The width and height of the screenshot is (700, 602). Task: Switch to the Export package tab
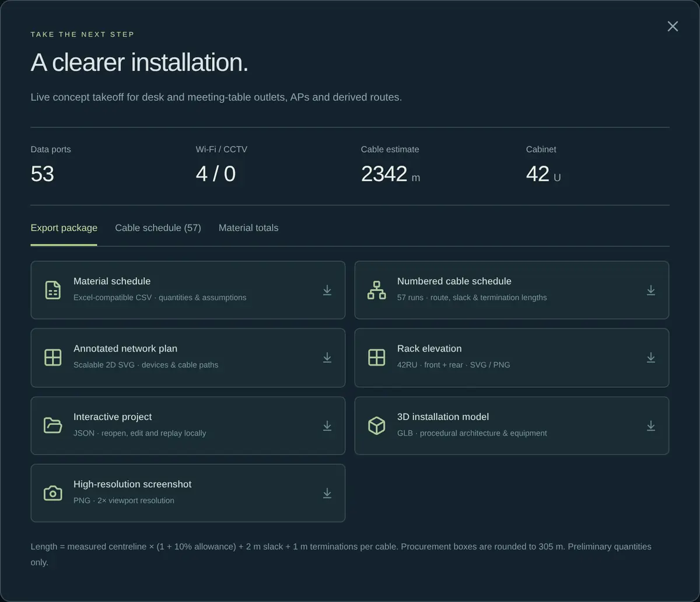click(64, 228)
